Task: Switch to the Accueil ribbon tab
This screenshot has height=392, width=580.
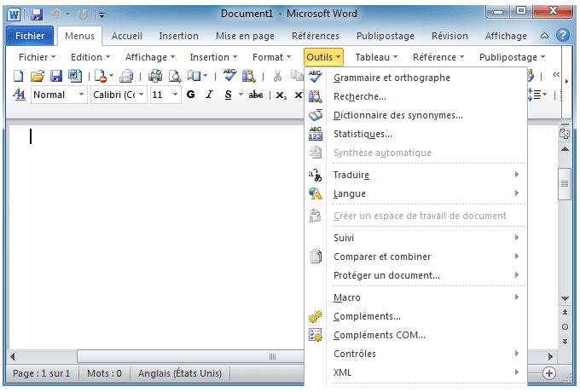Action: click(127, 36)
